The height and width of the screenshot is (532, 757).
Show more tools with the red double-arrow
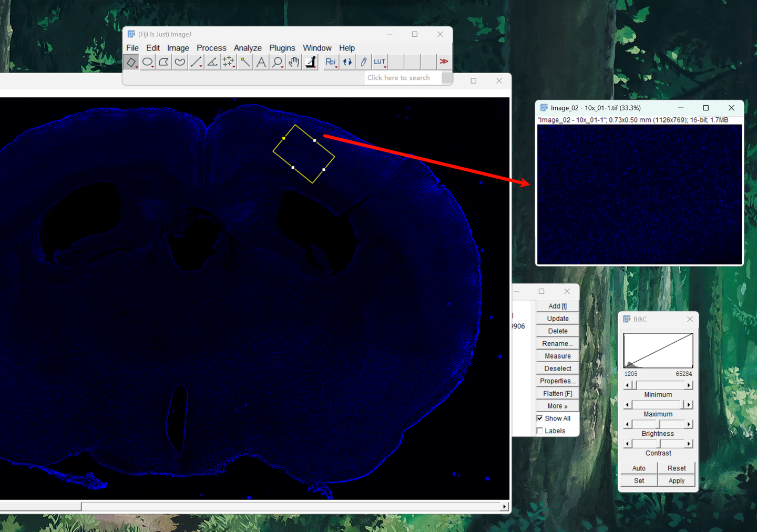(x=444, y=62)
